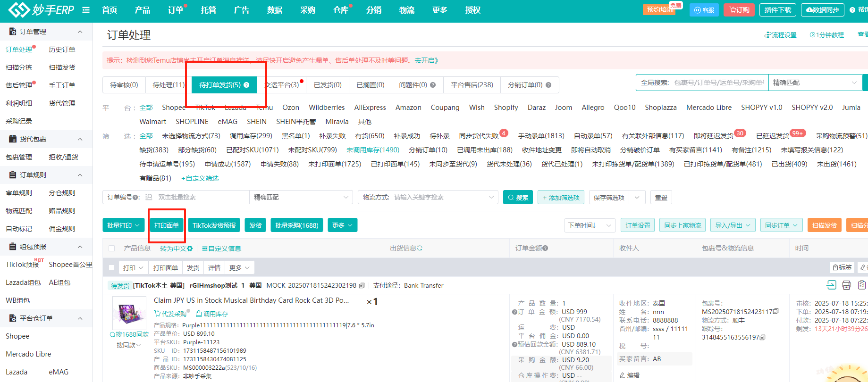Click the help icon beside 订单编号

pyautogui.click(x=136, y=197)
